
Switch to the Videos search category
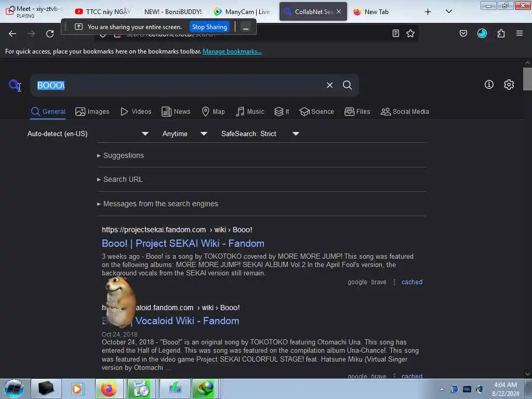[136, 112]
